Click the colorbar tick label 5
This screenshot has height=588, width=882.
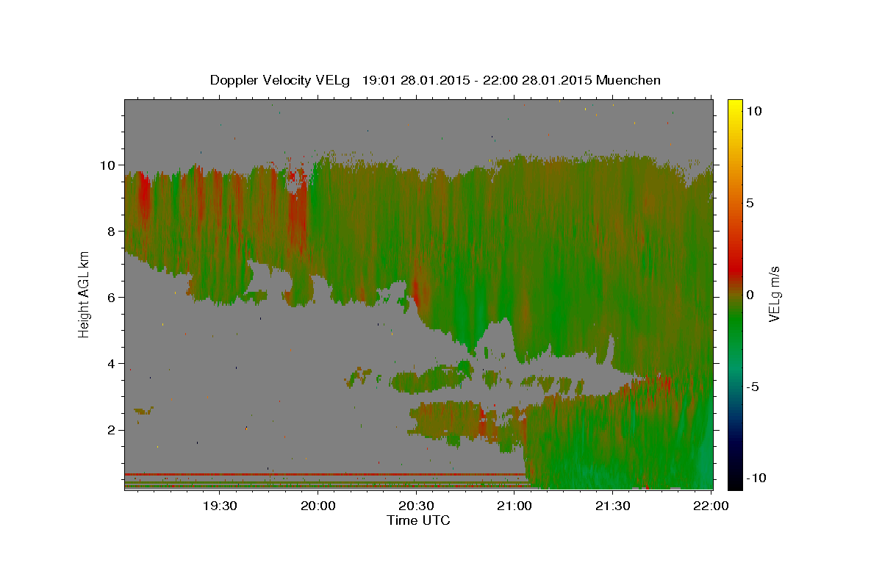coord(750,202)
